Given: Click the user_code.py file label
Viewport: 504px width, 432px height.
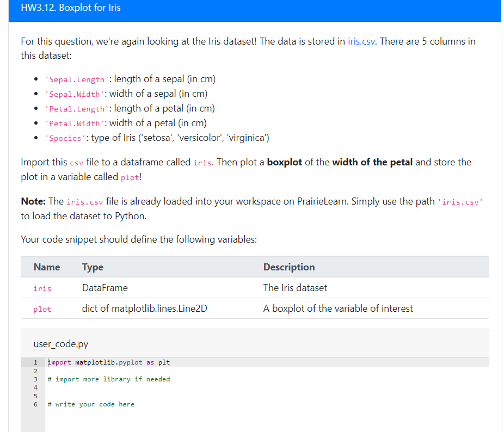Looking at the screenshot, I should (x=61, y=344).
